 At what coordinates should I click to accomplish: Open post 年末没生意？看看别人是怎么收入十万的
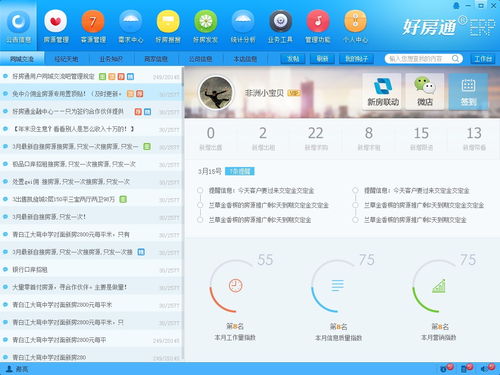click(73, 129)
